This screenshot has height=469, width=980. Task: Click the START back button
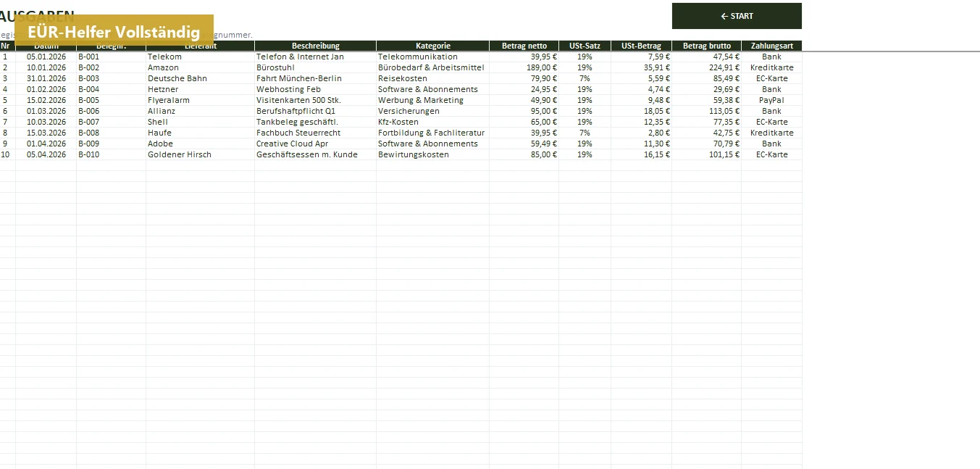tap(737, 16)
